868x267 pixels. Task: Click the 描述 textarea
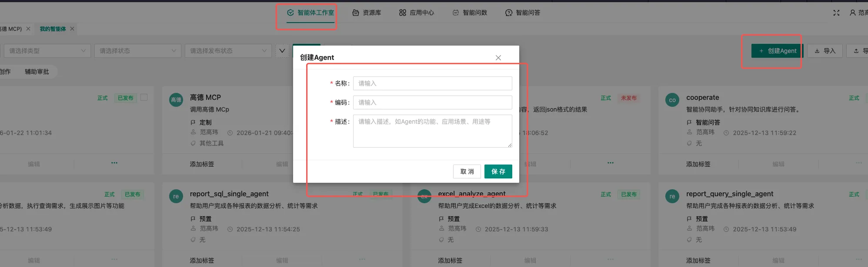[432, 131]
